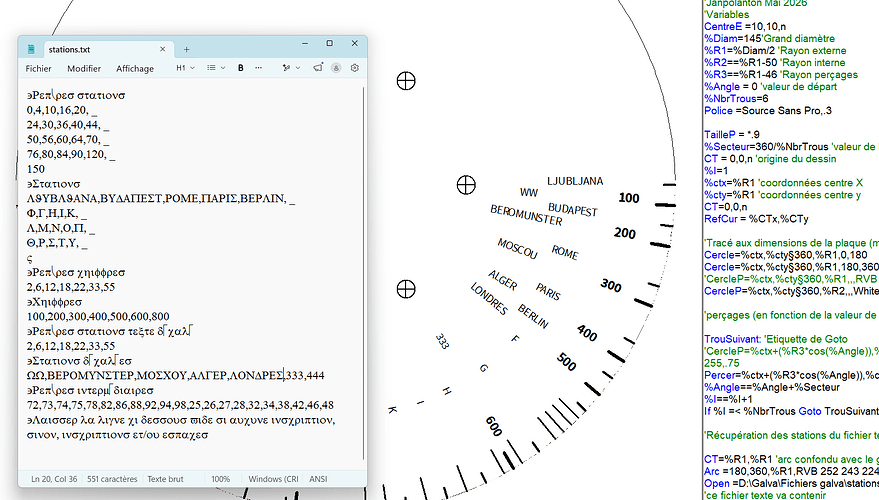The image size is (879, 500).
Task: Click 'Ln 20, Col 36' in status bar
Action: (54, 479)
